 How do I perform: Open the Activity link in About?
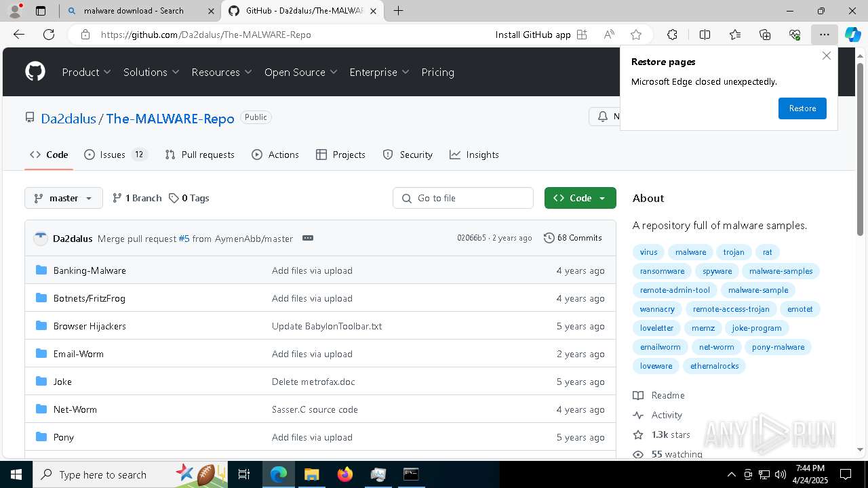coord(657,415)
